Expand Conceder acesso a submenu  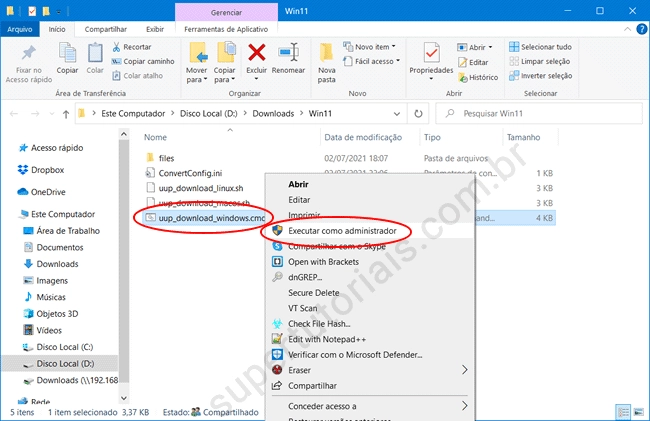pos(465,406)
